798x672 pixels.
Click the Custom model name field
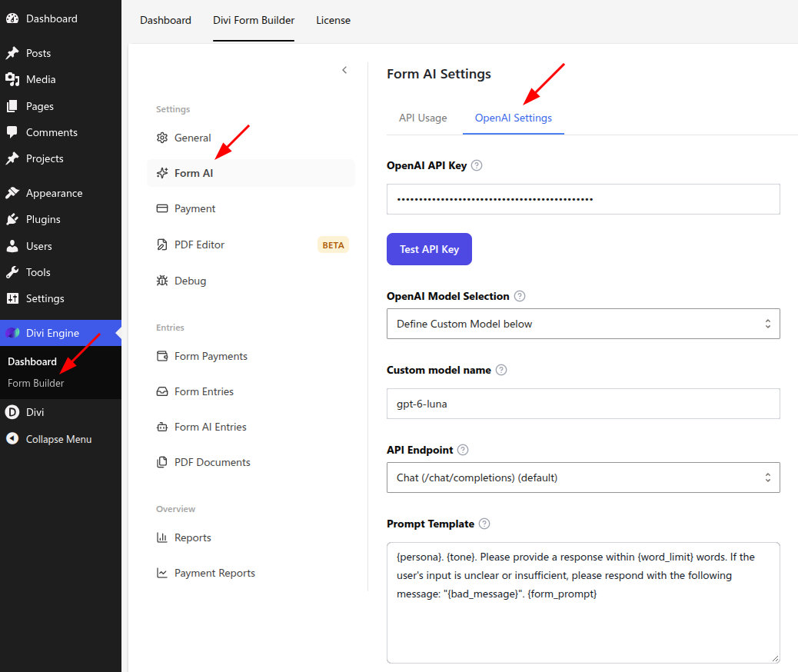click(x=584, y=404)
